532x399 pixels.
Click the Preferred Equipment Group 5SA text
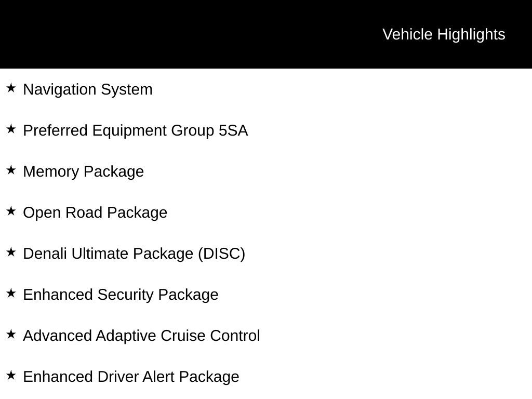pyautogui.click(x=136, y=130)
